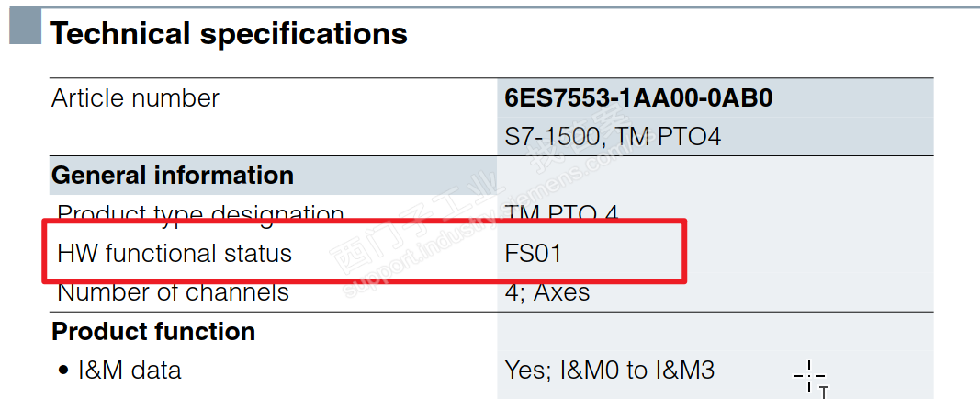Click the I&M data label
The width and height of the screenshot is (980, 399).
[129, 370]
